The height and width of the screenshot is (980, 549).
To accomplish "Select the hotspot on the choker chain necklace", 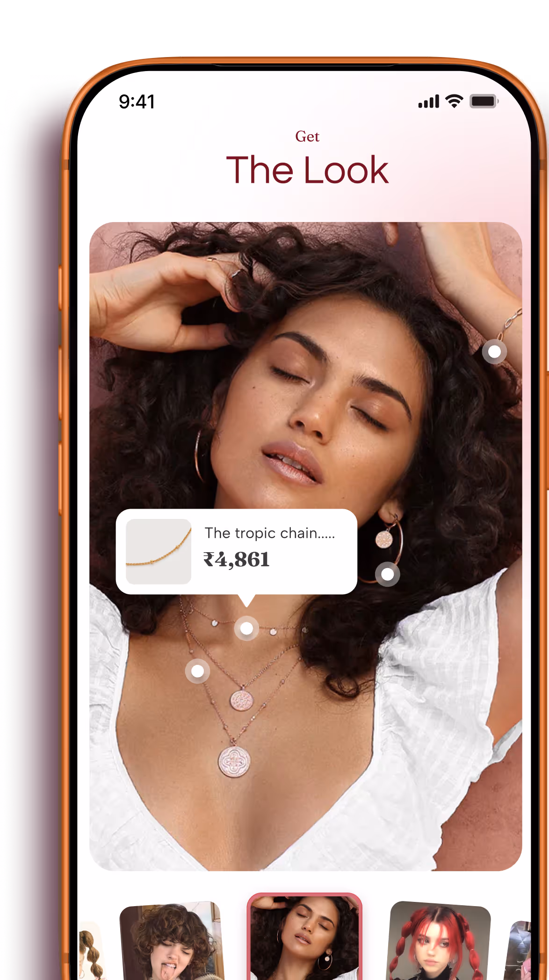I will click(246, 628).
